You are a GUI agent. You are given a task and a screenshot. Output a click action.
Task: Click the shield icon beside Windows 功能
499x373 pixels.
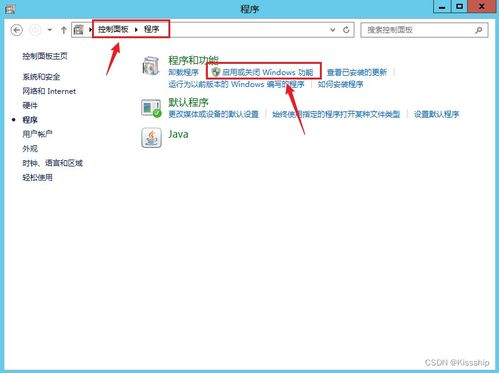coord(216,72)
